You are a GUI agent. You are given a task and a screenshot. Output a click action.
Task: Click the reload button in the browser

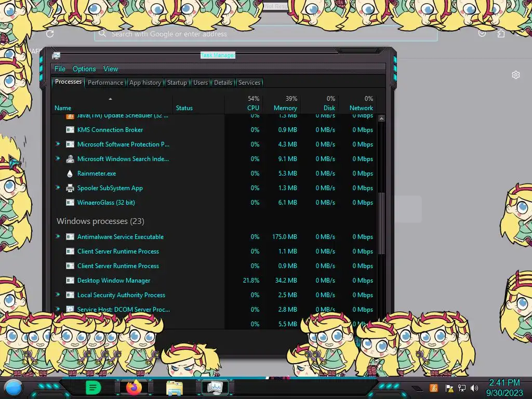pos(50,34)
